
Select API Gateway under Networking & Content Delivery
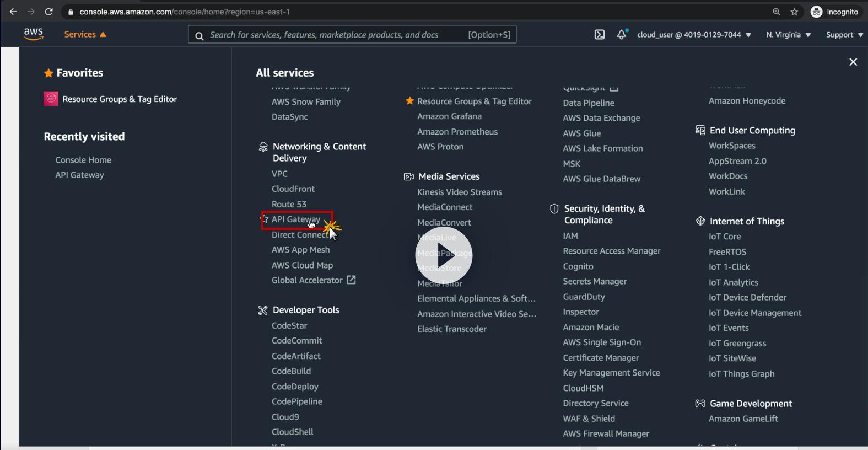(295, 219)
